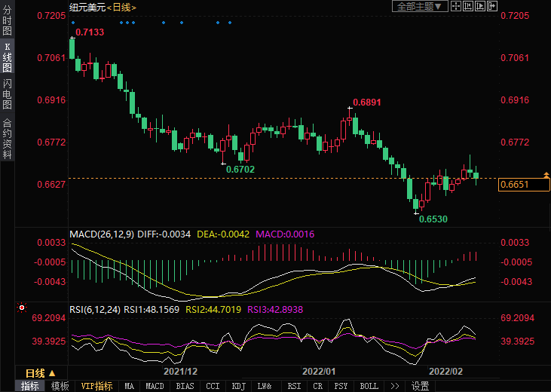Click the first blue event dot marker
This screenshot has width=551, height=392.
(x=72, y=23)
